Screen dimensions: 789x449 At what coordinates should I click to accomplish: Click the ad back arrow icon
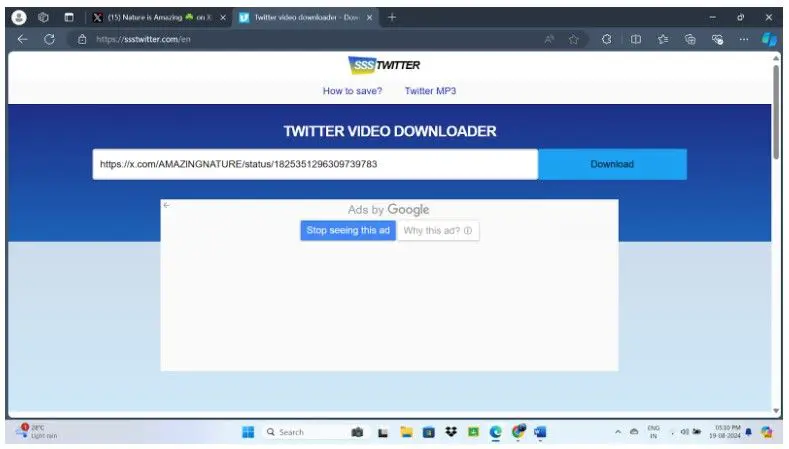(x=167, y=205)
